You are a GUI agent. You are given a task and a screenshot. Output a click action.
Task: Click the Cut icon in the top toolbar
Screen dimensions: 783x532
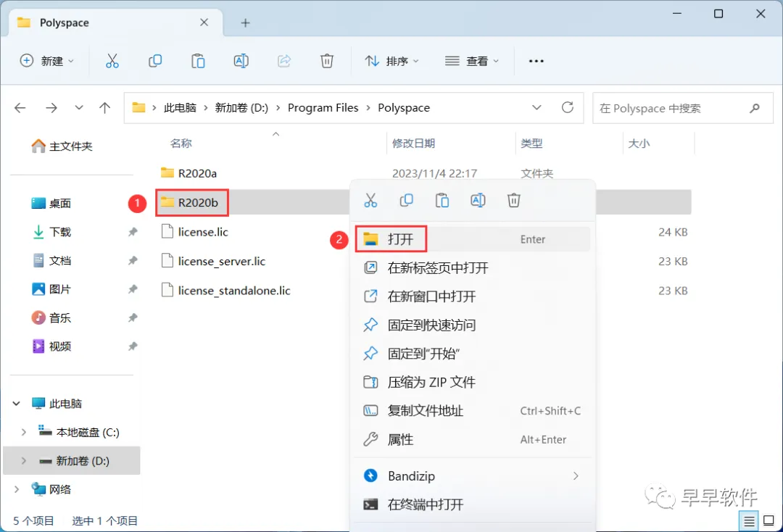112,61
